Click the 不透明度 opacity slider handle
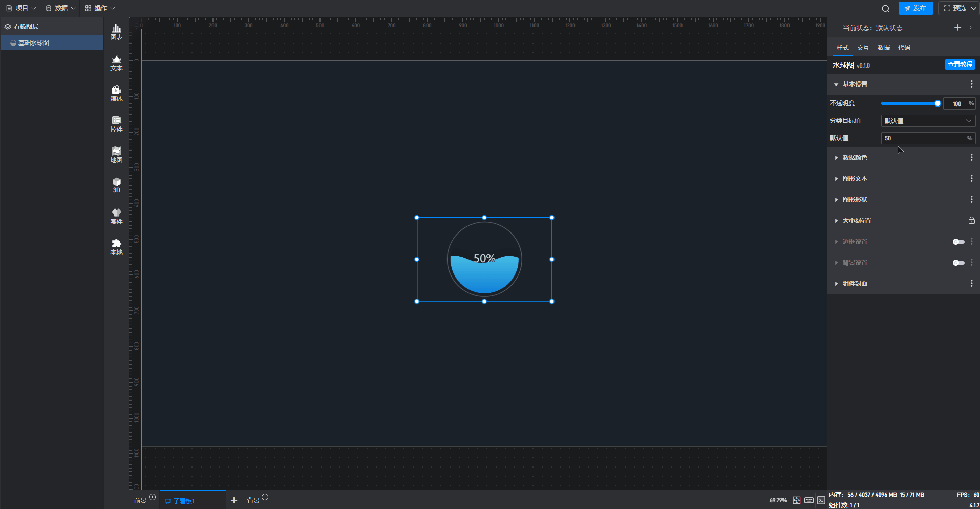Viewport: 980px width, 509px height. (938, 103)
